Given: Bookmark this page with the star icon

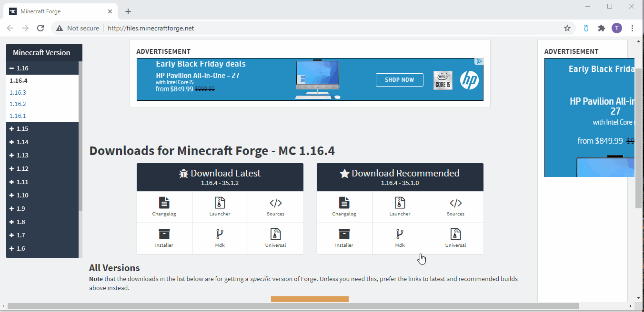Looking at the screenshot, I should [567, 28].
